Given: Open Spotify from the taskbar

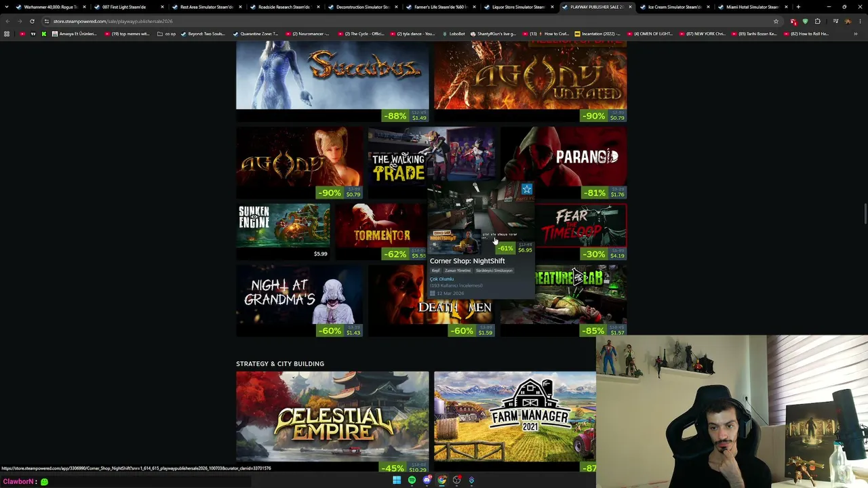Looking at the screenshot, I should point(412,481).
